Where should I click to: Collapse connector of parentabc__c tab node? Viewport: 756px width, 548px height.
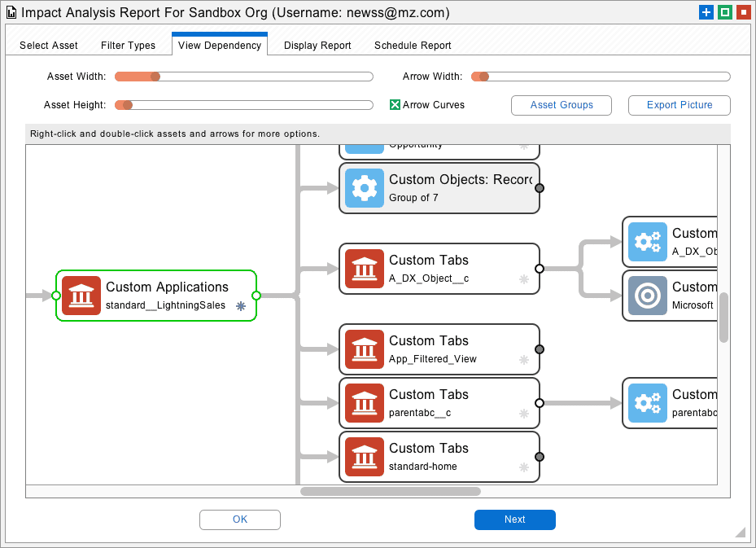point(540,403)
